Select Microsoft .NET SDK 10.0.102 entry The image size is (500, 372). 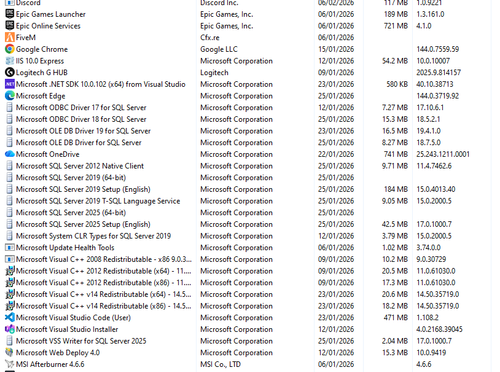[101, 84]
